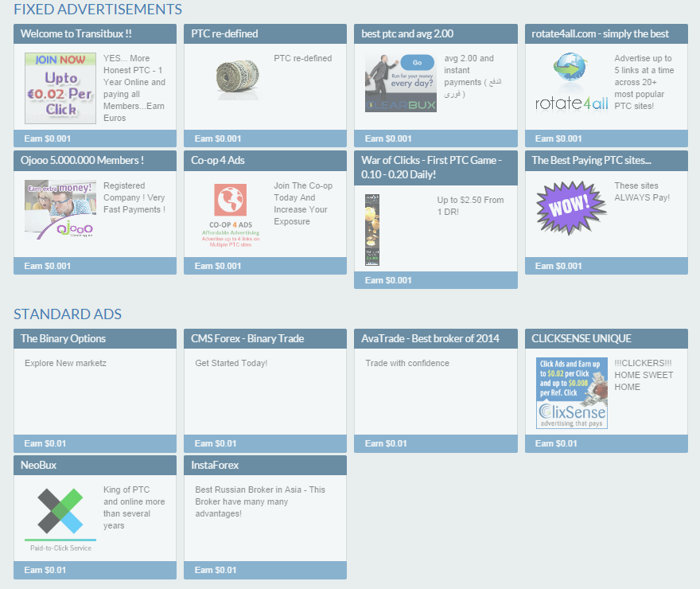This screenshot has height=589, width=700.
Task: Click Earn $0.01 under The Binary Options
Action: (x=45, y=444)
